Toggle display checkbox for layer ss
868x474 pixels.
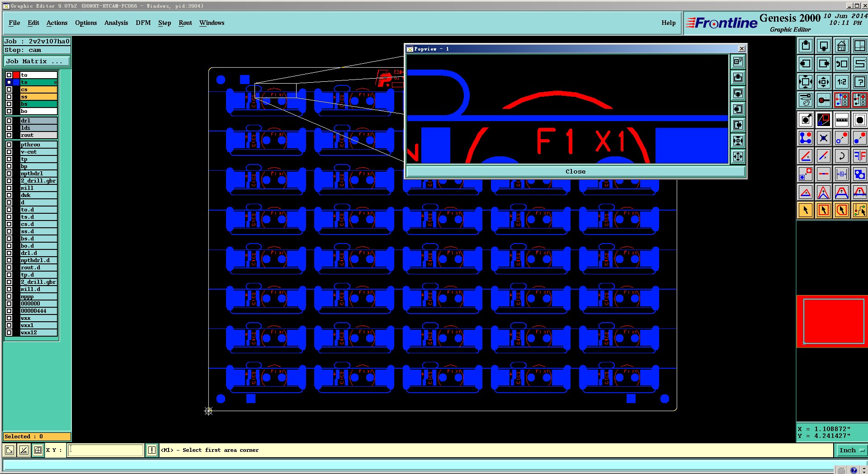(9, 97)
